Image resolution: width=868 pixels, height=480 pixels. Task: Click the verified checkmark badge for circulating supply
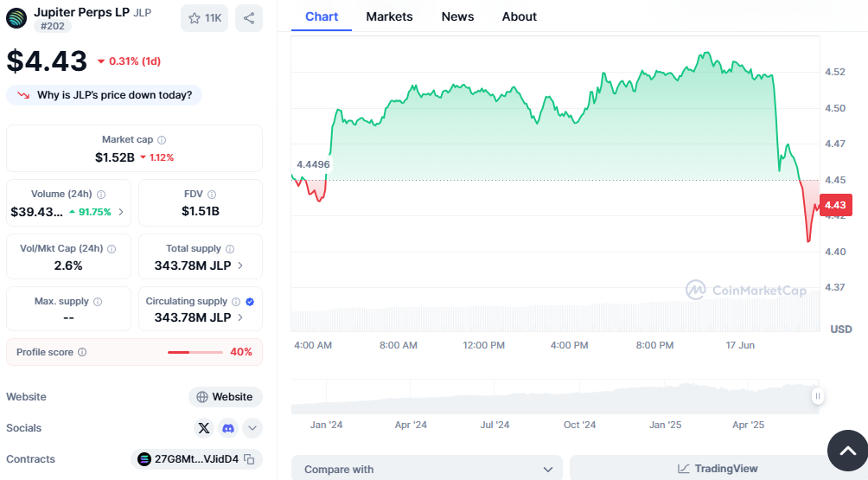(250, 302)
